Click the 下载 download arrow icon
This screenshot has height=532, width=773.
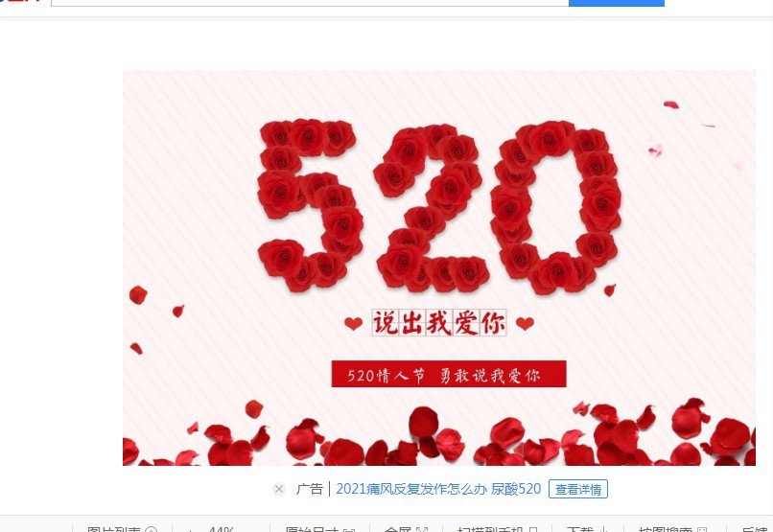coord(602,530)
